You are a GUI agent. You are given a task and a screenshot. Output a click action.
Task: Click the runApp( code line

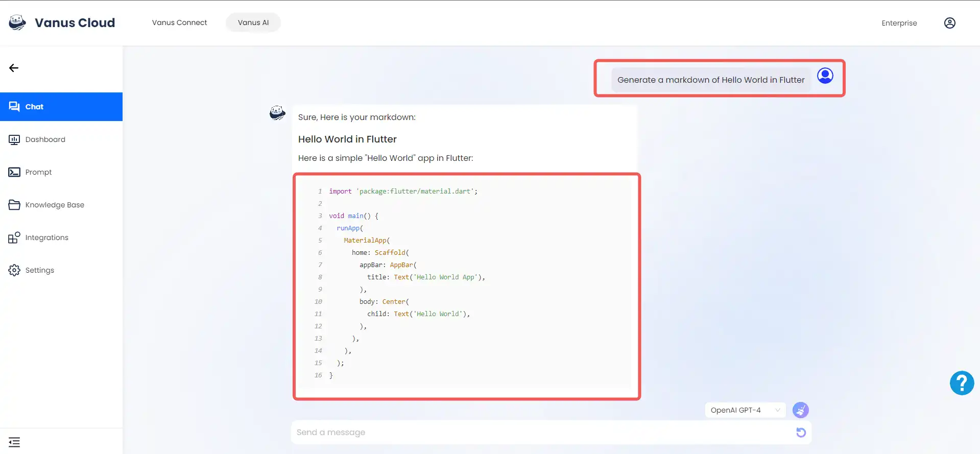[x=350, y=228]
